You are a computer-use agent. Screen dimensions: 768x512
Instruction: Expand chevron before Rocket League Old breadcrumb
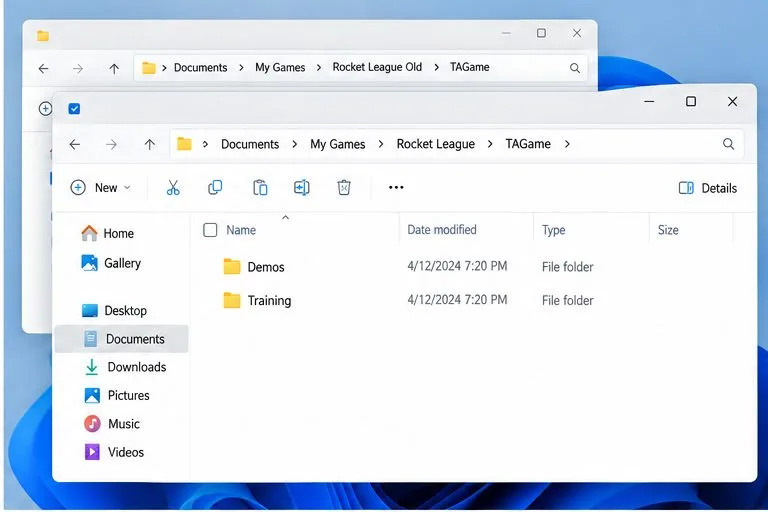pos(319,68)
